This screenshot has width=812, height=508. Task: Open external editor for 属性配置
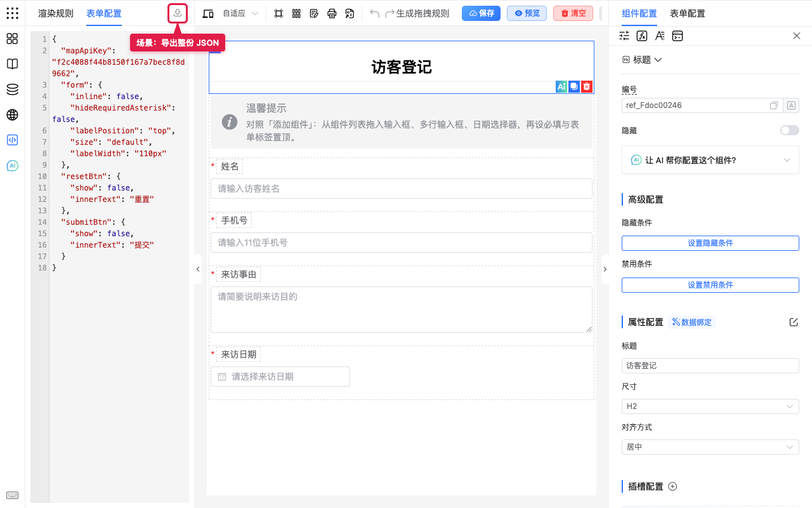[x=794, y=322]
